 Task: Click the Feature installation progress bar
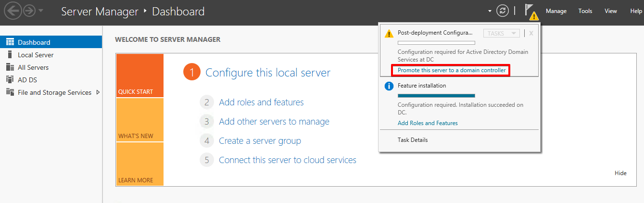pos(436,96)
